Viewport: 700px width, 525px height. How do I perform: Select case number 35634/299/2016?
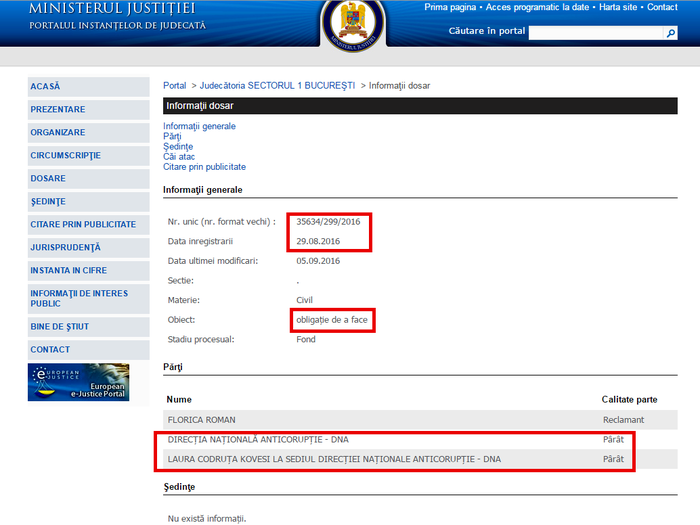pyautogui.click(x=328, y=222)
